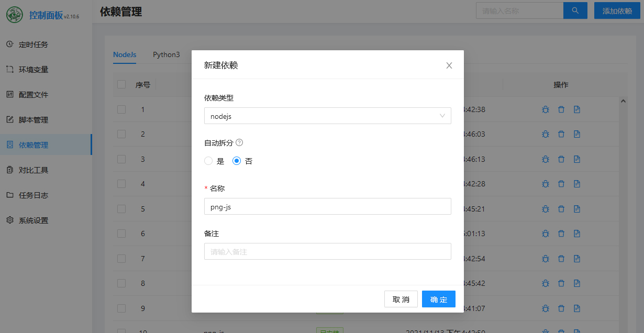Tick the select-all checkbox in table header
This screenshot has width=644, height=333.
coord(121,84)
